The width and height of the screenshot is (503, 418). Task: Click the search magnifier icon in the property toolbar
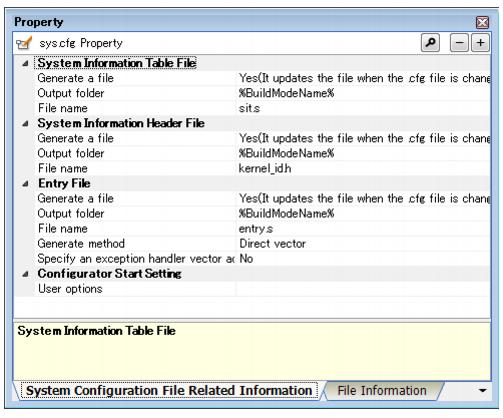point(430,43)
